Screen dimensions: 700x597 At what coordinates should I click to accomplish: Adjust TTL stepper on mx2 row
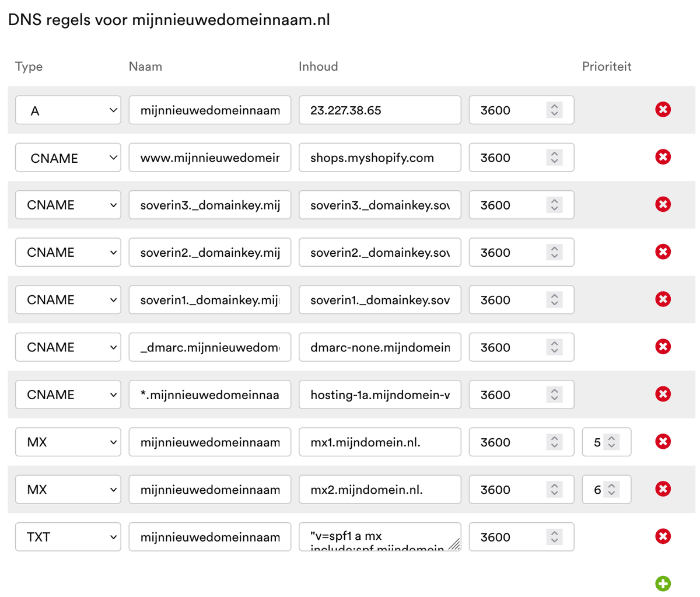[x=555, y=489]
